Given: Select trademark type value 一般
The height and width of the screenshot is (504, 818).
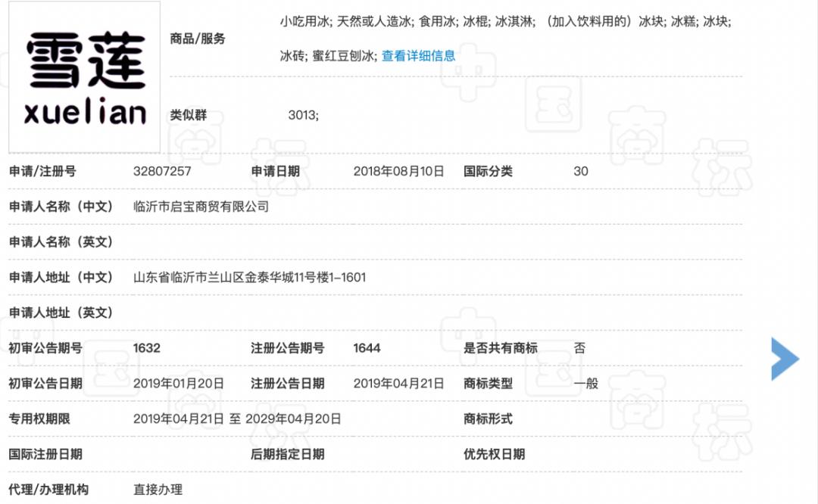Looking at the screenshot, I should tap(585, 384).
